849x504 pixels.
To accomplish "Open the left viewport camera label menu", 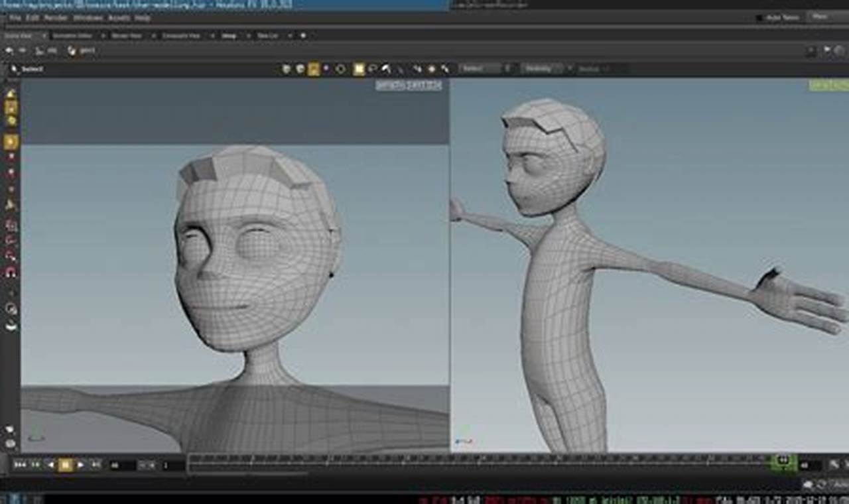I will (409, 86).
